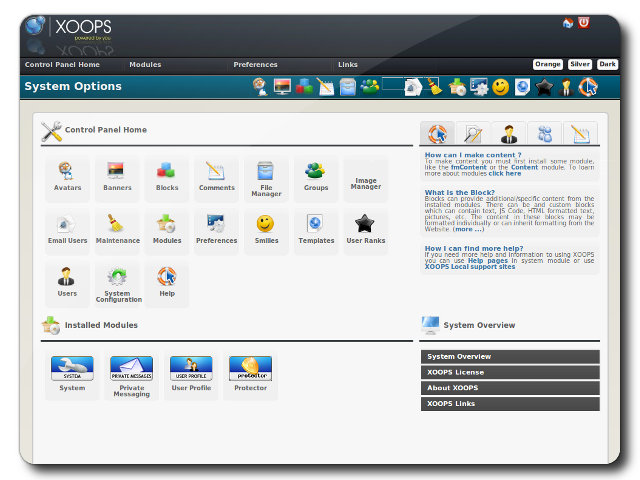Open the Private Messaging module
Image resolution: width=640 pixels, height=480 pixels.
131,374
